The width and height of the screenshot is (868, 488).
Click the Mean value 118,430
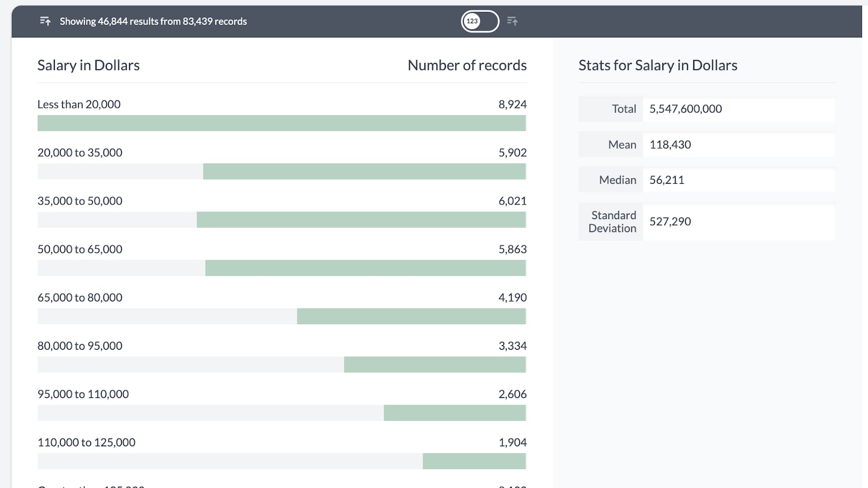(670, 145)
